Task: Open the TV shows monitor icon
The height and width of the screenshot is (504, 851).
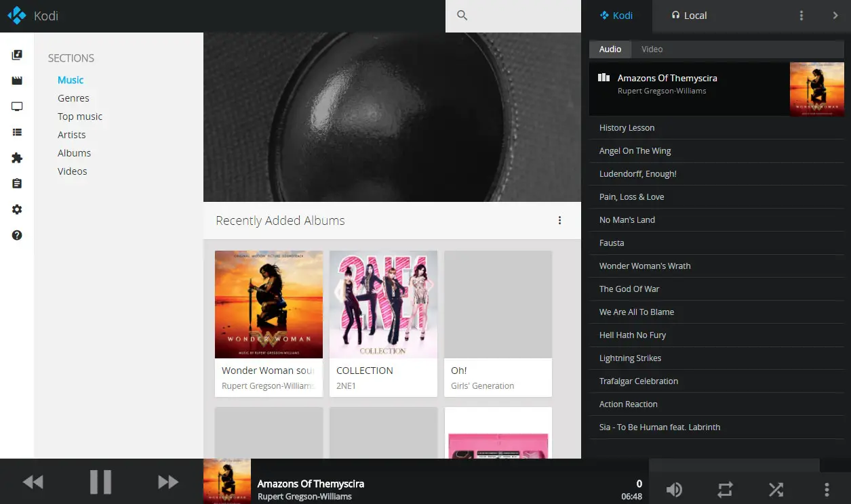Action: [x=17, y=106]
